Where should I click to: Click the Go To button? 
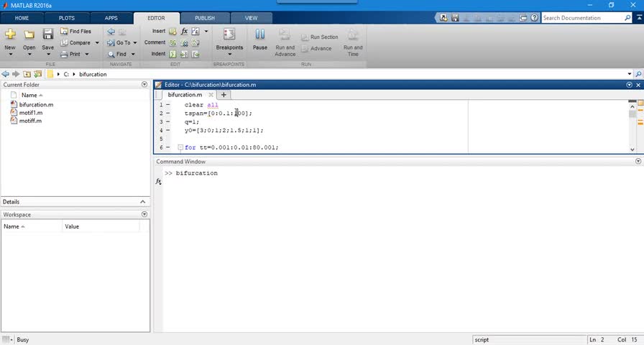[119, 42]
